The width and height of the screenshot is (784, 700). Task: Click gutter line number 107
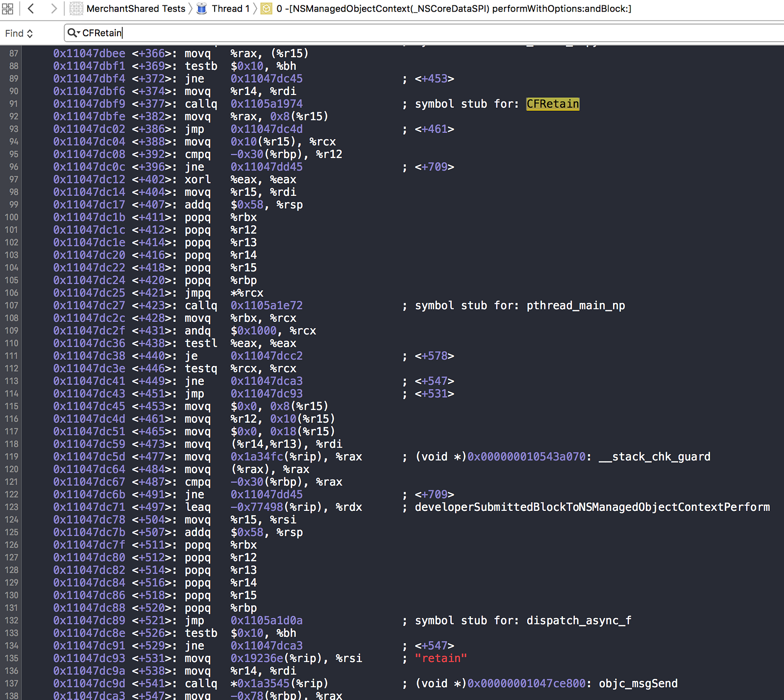coord(12,306)
